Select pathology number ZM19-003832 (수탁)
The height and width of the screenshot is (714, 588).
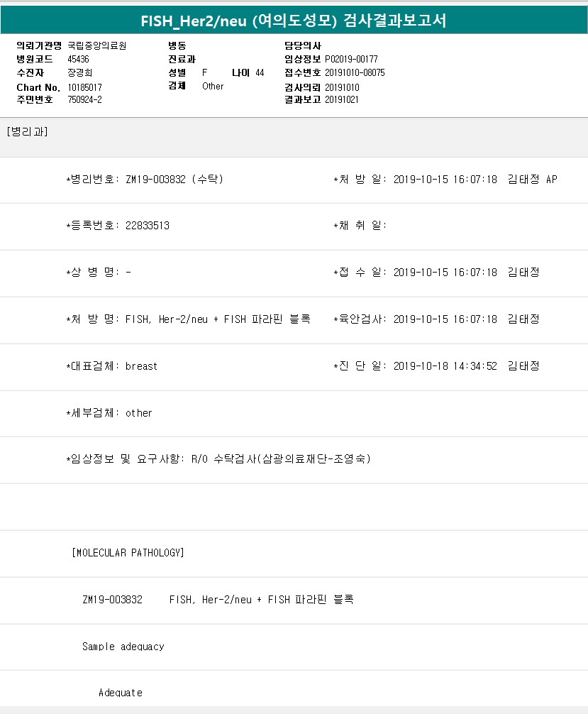174,180
